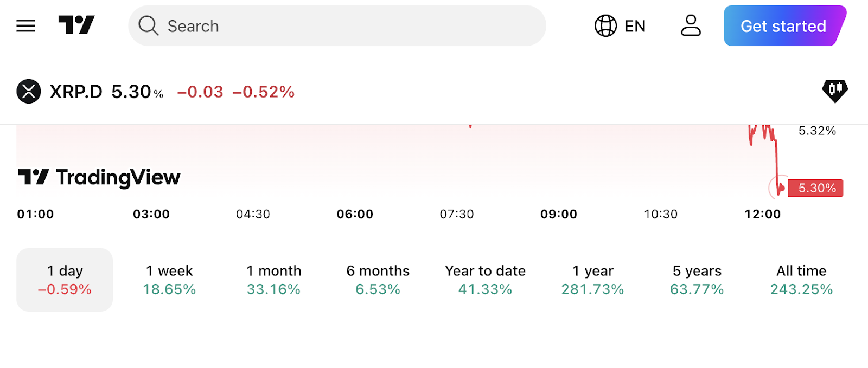Switch to the 1 year range
Screen dimensions: 868x368
point(592,280)
